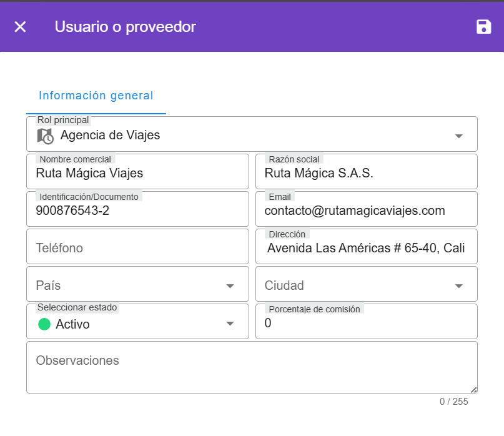The image size is (504, 436).
Task: Click the Porcentaje de comisión field
Action: coord(366,324)
